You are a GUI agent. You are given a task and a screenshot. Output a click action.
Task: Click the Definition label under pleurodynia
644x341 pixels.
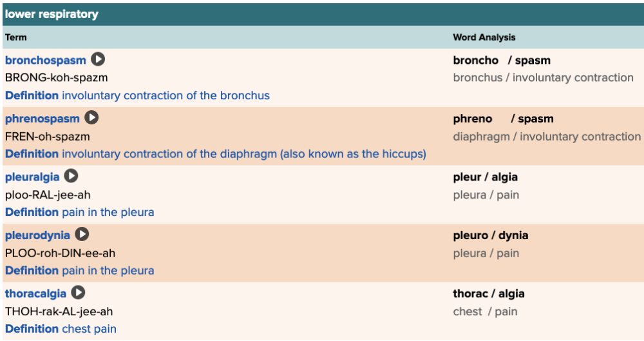tap(32, 271)
